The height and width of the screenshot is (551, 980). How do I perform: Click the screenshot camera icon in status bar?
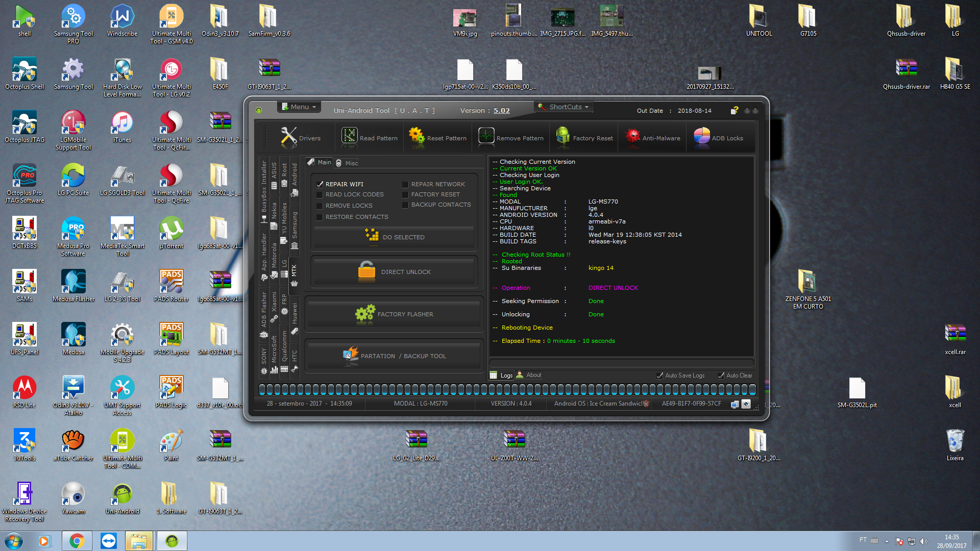[x=746, y=404]
